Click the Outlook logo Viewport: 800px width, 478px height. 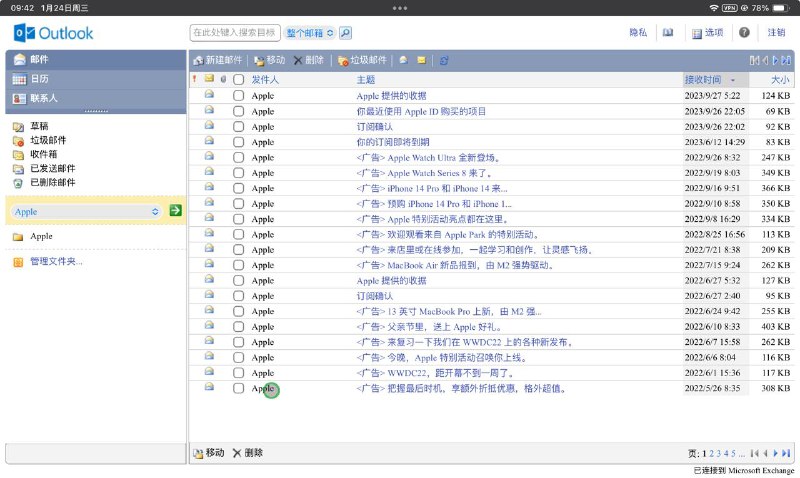coord(54,33)
